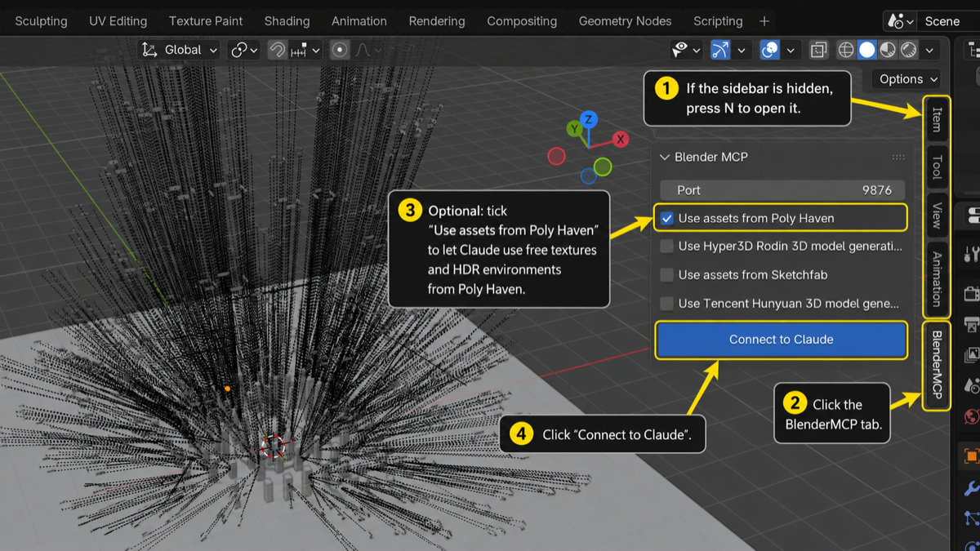Enable Use assets from Sketchfab
Screen dimensions: 980x551
[x=667, y=275]
